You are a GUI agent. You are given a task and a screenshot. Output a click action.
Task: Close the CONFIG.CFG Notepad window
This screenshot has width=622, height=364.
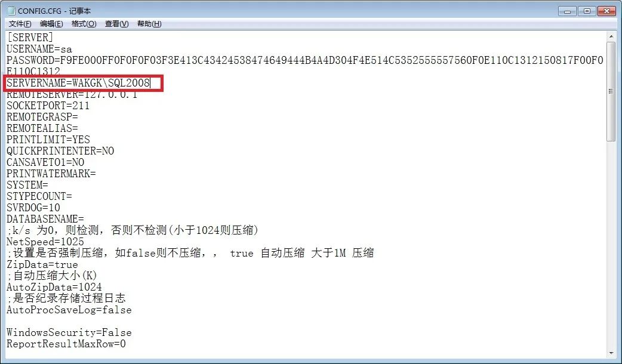[x=606, y=11]
